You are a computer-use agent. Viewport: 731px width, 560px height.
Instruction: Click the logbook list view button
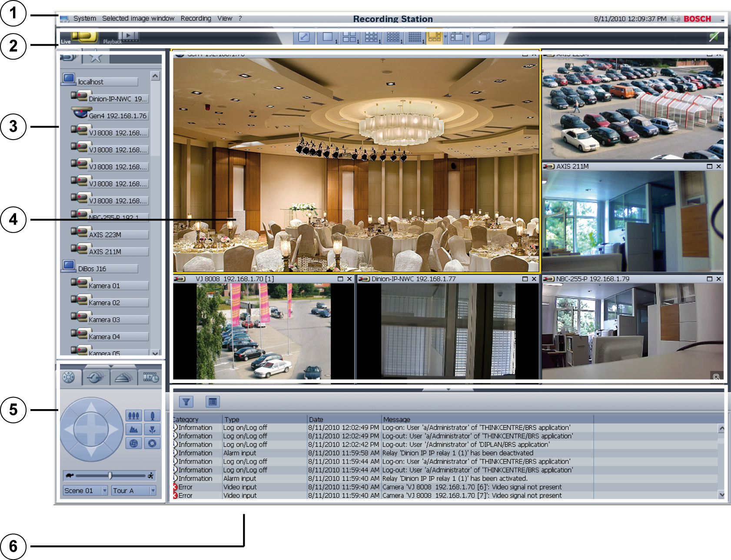pyautogui.click(x=213, y=402)
